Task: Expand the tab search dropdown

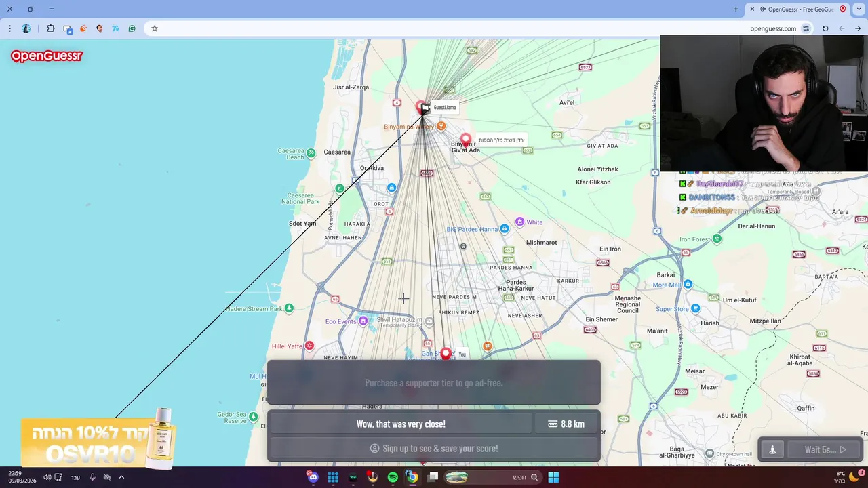Action: tap(859, 9)
